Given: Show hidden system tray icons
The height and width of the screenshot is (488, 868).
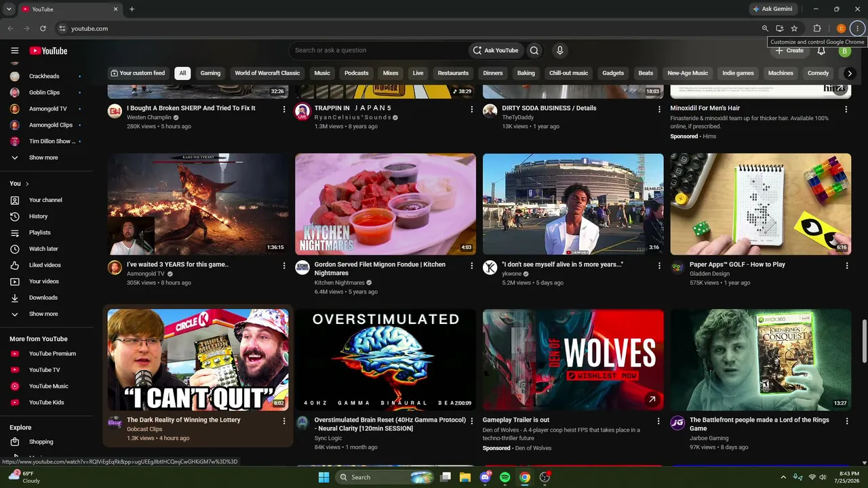Looking at the screenshot, I should coord(783,477).
